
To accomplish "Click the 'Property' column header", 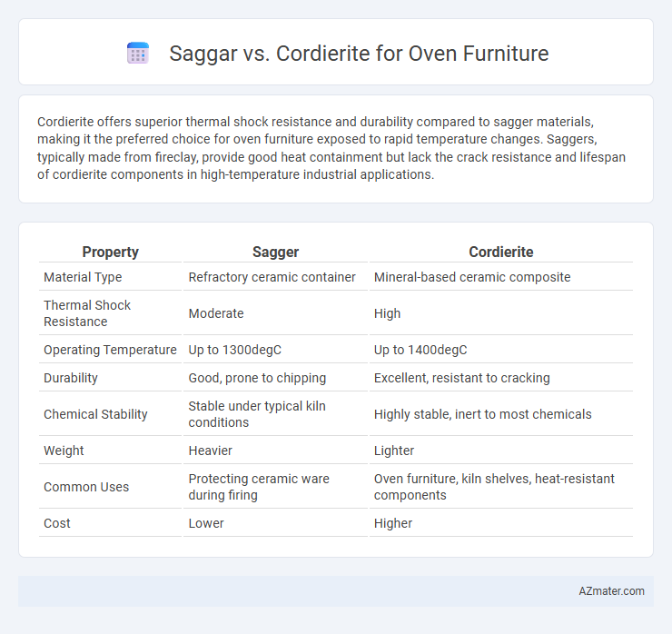I will point(110,253).
